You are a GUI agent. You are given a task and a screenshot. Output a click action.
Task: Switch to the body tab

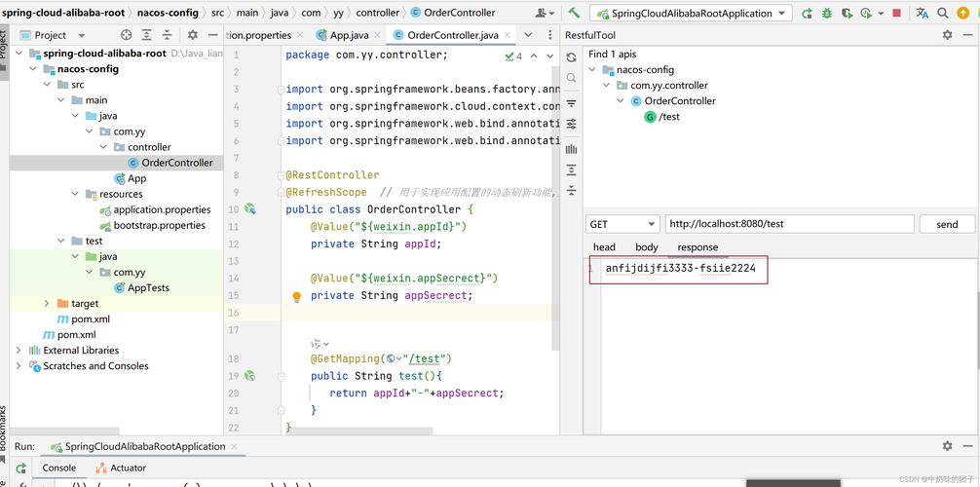646,247
